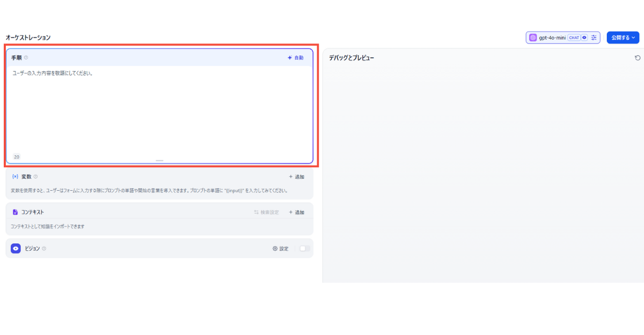Click the help icon next to 変数

point(35,177)
